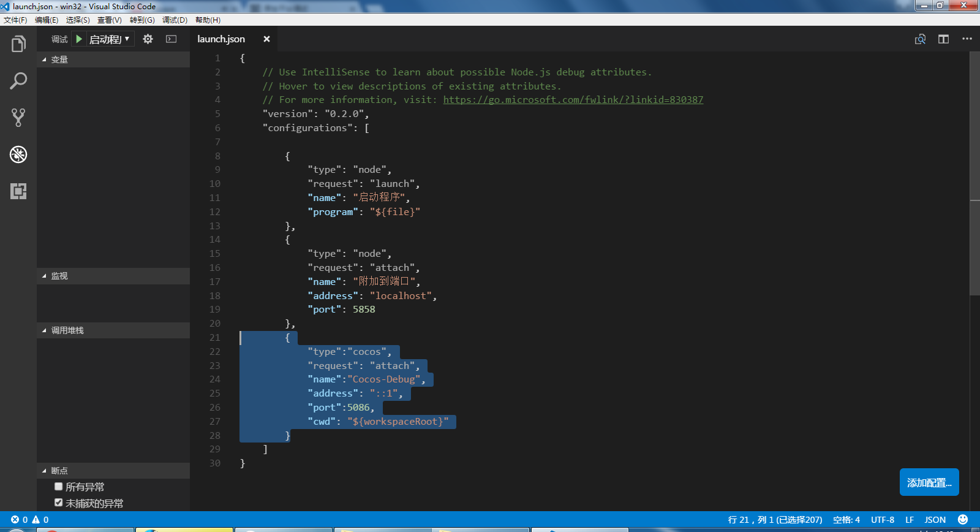
Task: Open the 转到(G) menu
Action: 142,20
